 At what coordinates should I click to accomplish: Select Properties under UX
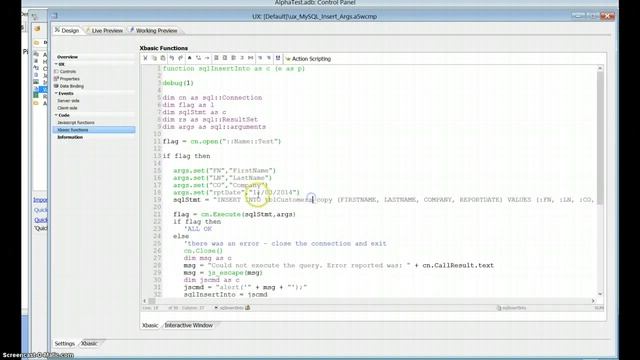(x=69, y=79)
